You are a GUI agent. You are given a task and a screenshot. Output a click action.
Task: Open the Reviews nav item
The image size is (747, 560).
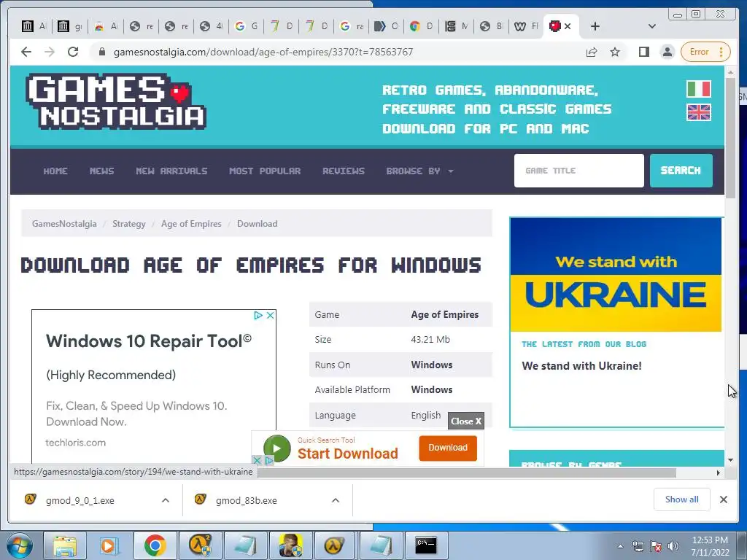344,171
